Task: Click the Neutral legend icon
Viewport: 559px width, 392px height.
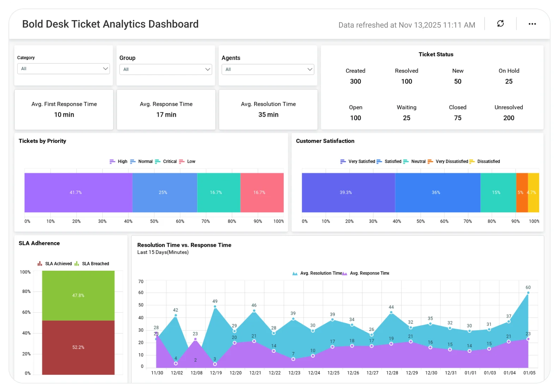Action: 406,161
